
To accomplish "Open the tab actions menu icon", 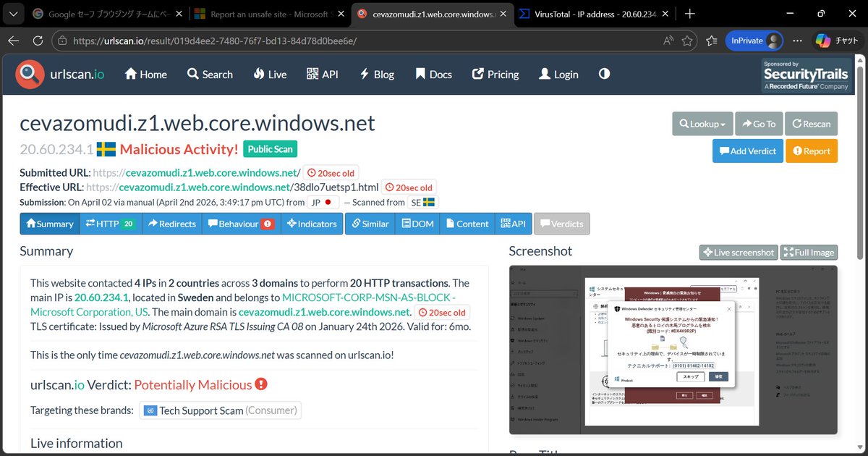I will tap(14, 13).
